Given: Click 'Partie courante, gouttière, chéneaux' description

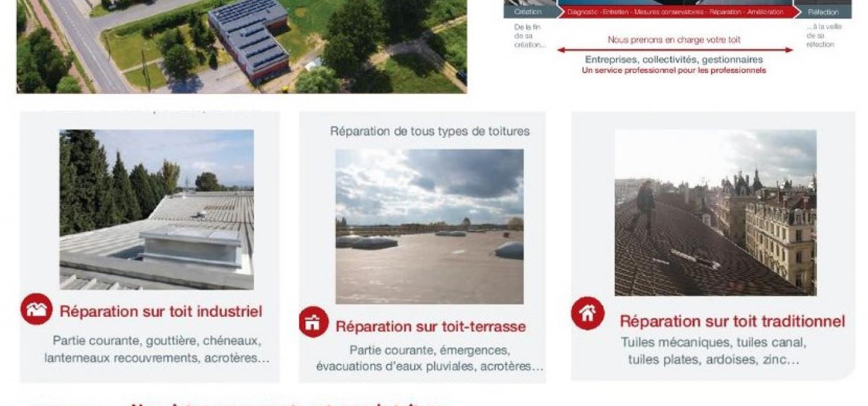Looking at the screenshot, I should pyautogui.click(x=157, y=341).
